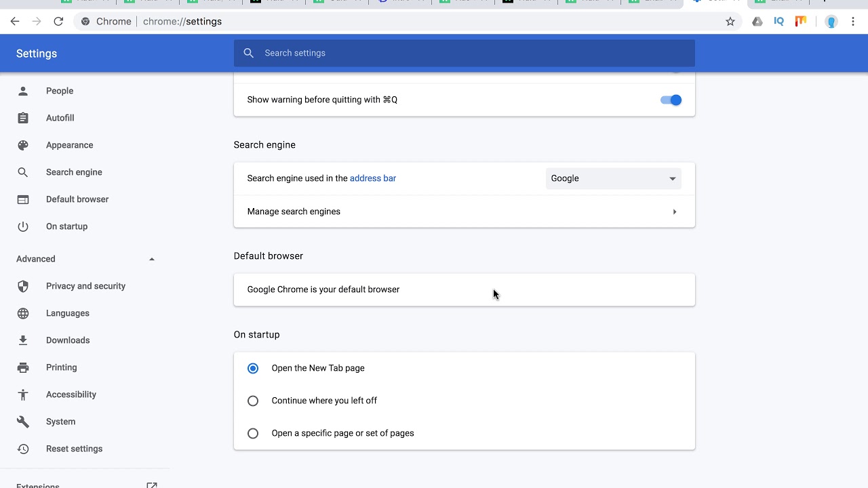868x488 pixels.
Task: Click the People person icon in sidebar
Action: 23,91
